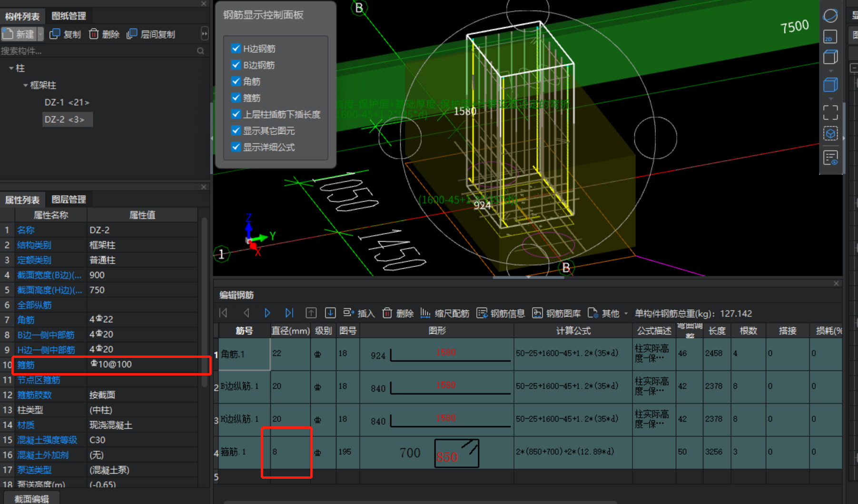The width and height of the screenshot is (858, 504).
Task: Switch to the 图纸管理 tab
Action: pos(69,16)
